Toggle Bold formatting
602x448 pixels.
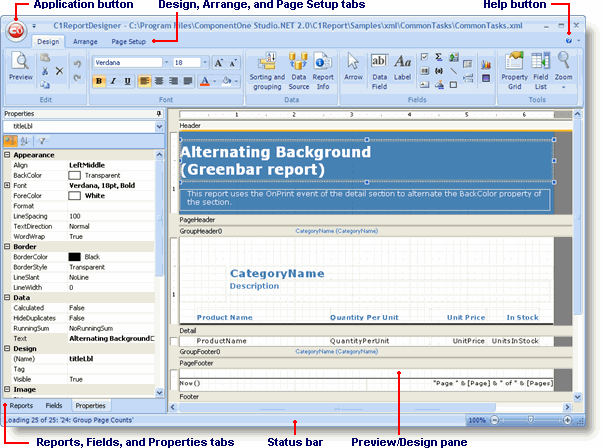point(99,80)
